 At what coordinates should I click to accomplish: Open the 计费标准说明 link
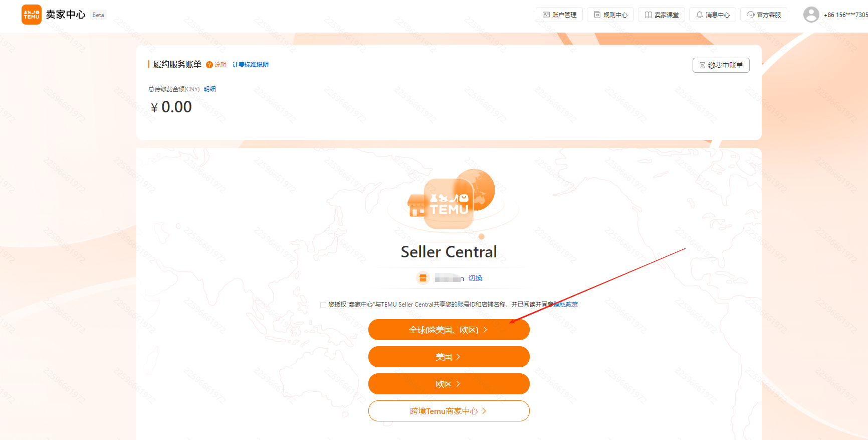pyautogui.click(x=251, y=65)
